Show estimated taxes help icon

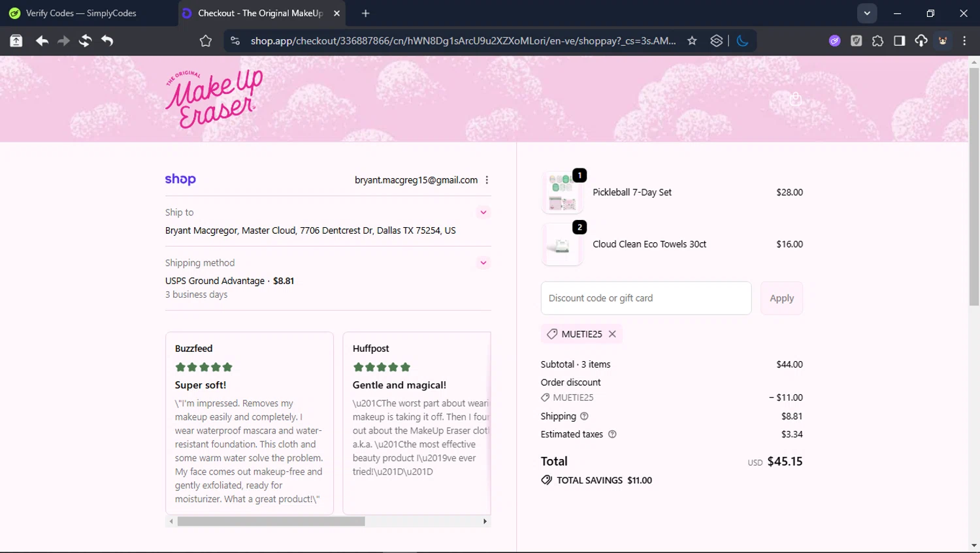point(612,434)
